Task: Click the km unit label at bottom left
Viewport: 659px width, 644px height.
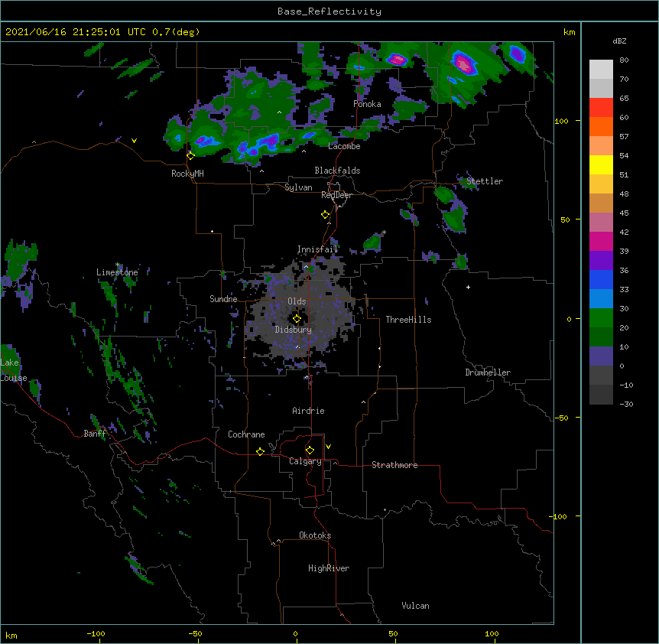Action: (11, 636)
